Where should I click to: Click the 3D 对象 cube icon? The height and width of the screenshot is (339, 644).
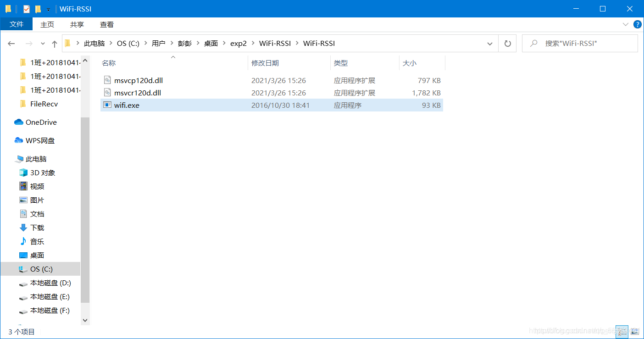23,172
